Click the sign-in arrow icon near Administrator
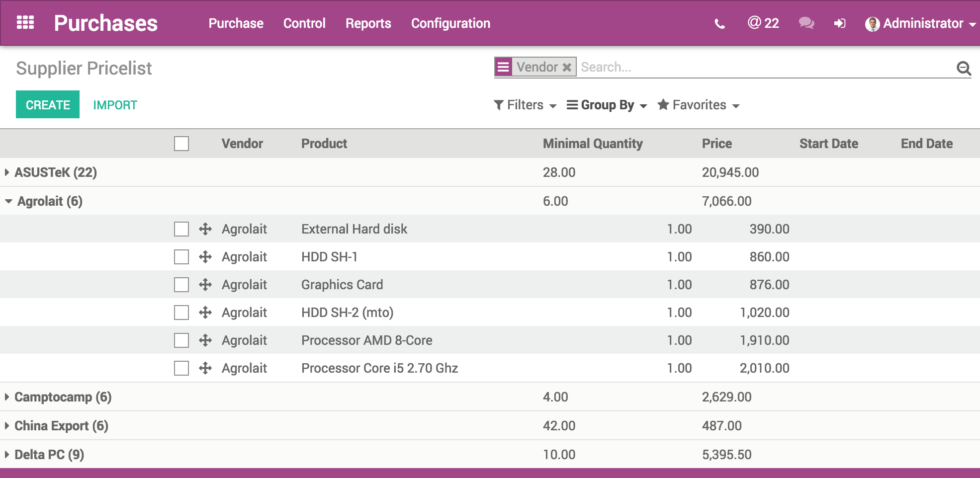 coord(840,23)
